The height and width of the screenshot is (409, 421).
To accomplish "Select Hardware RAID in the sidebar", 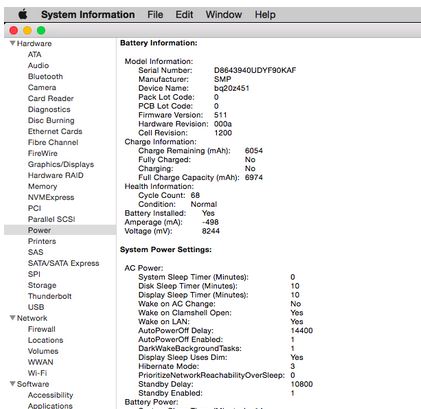I will pos(56,175).
